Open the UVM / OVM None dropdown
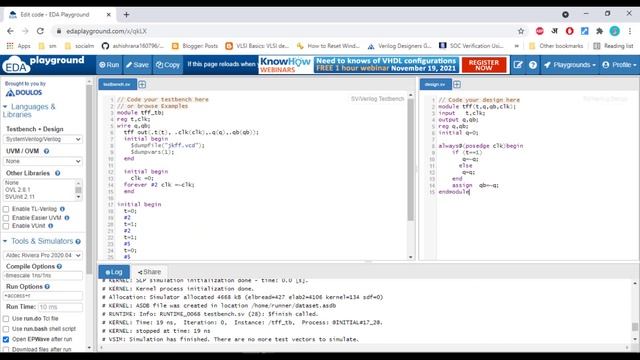Viewport: 640px width, 360px height. [x=42, y=161]
